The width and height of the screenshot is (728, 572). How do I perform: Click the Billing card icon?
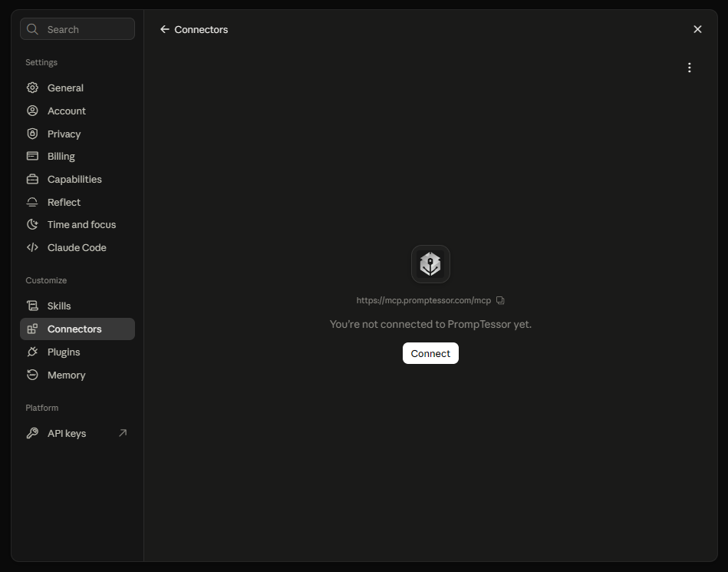(x=32, y=156)
